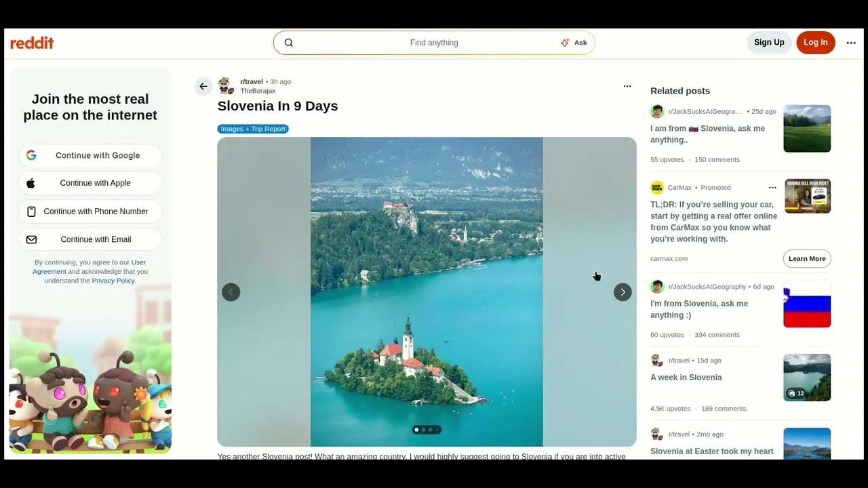Click the '189 comments' count
The image size is (868, 488).
pyautogui.click(x=724, y=409)
